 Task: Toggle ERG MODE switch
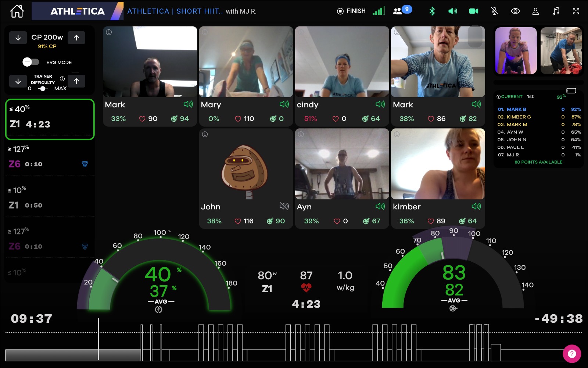coord(31,62)
